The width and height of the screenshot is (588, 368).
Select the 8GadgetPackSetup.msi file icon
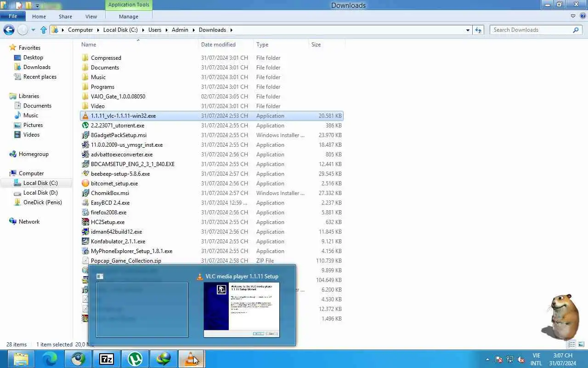(85, 135)
